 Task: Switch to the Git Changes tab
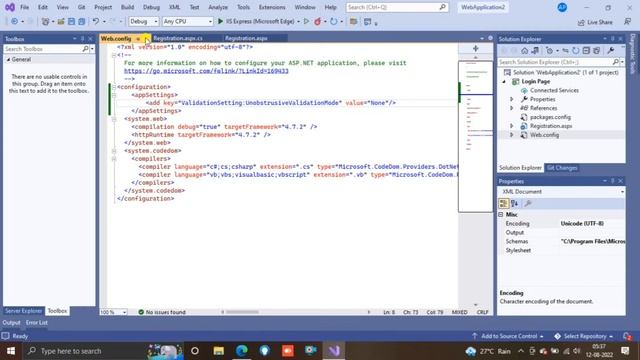(x=562, y=168)
